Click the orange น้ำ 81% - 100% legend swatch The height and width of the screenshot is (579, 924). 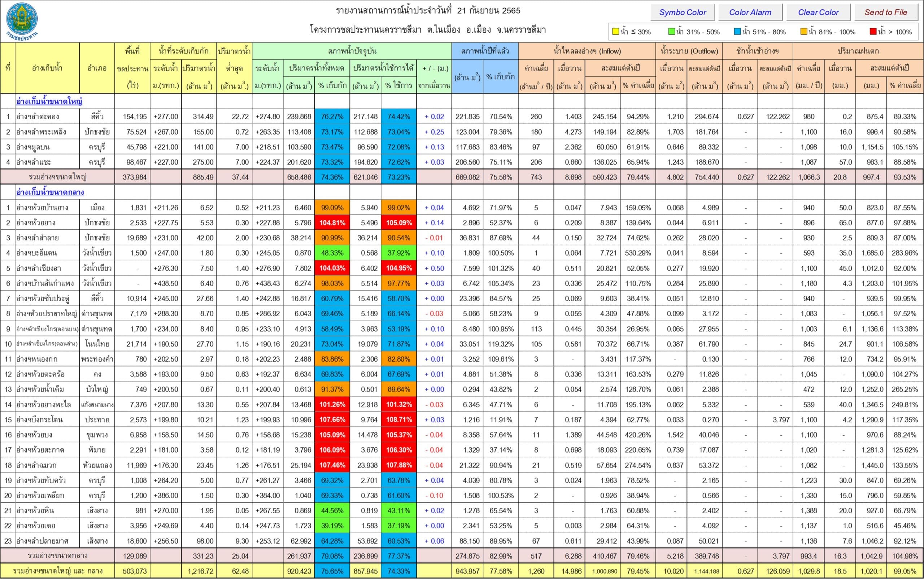pos(804,31)
